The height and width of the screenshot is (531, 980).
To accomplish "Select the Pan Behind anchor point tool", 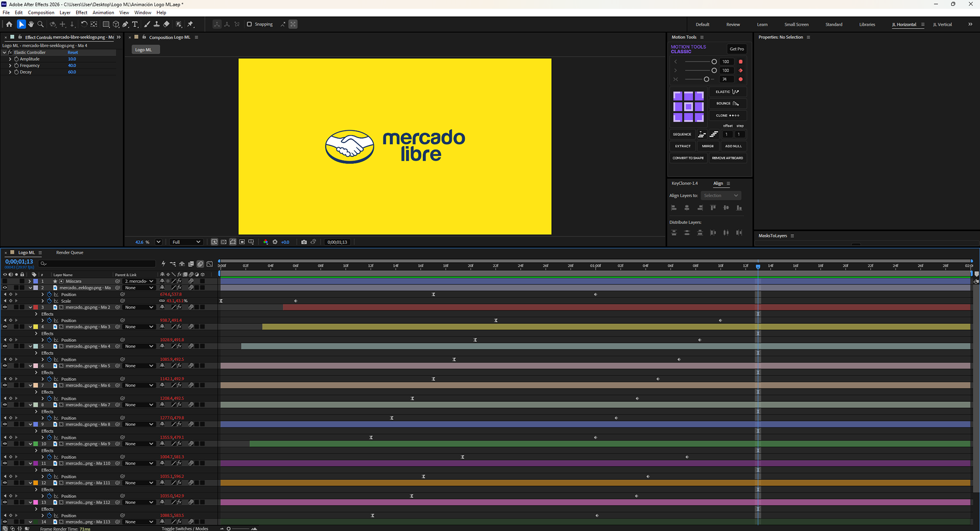I will pos(94,24).
